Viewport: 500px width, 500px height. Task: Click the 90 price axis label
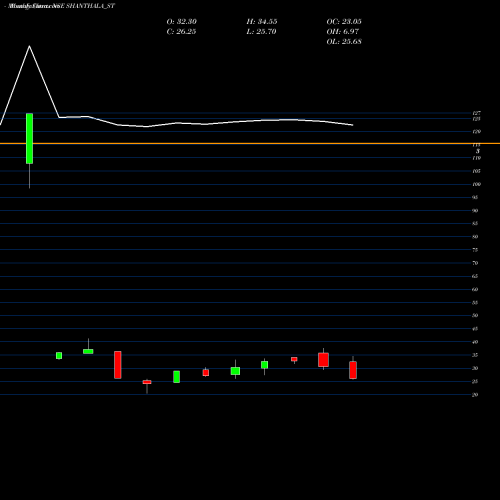click(x=475, y=211)
